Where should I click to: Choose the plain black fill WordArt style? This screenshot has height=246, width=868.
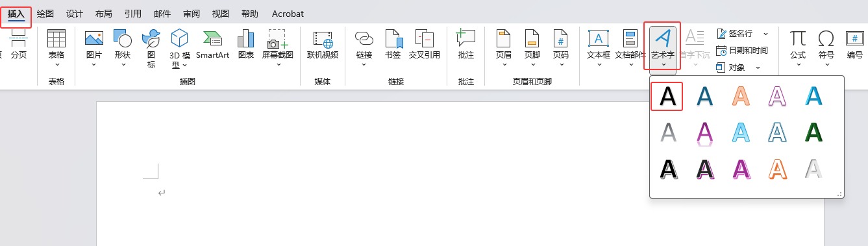coord(668,96)
